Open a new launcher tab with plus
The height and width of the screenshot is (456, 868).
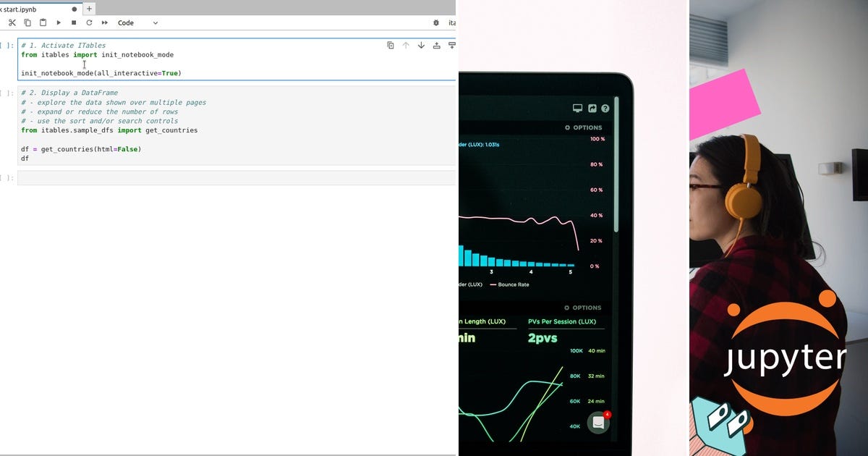click(90, 9)
